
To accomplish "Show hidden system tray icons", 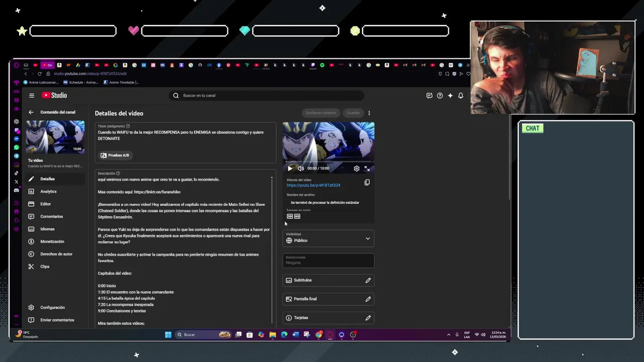I will pyautogui.click(x=448, y=335).
